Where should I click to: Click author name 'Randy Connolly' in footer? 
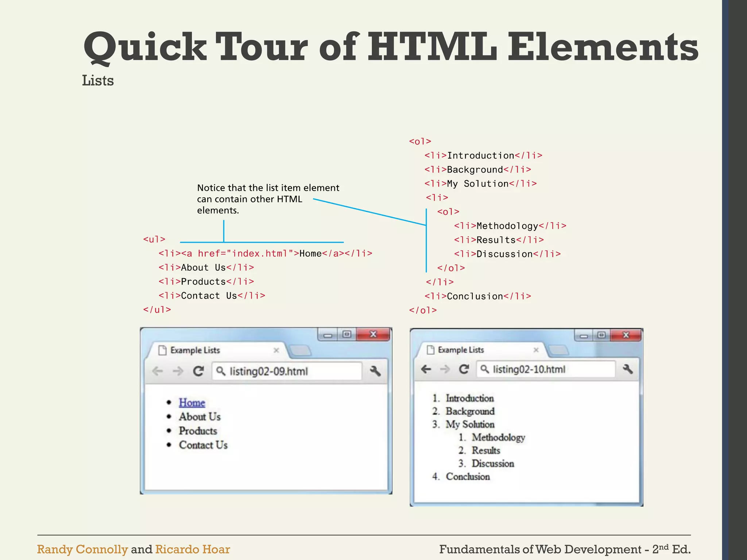point(82,549)
